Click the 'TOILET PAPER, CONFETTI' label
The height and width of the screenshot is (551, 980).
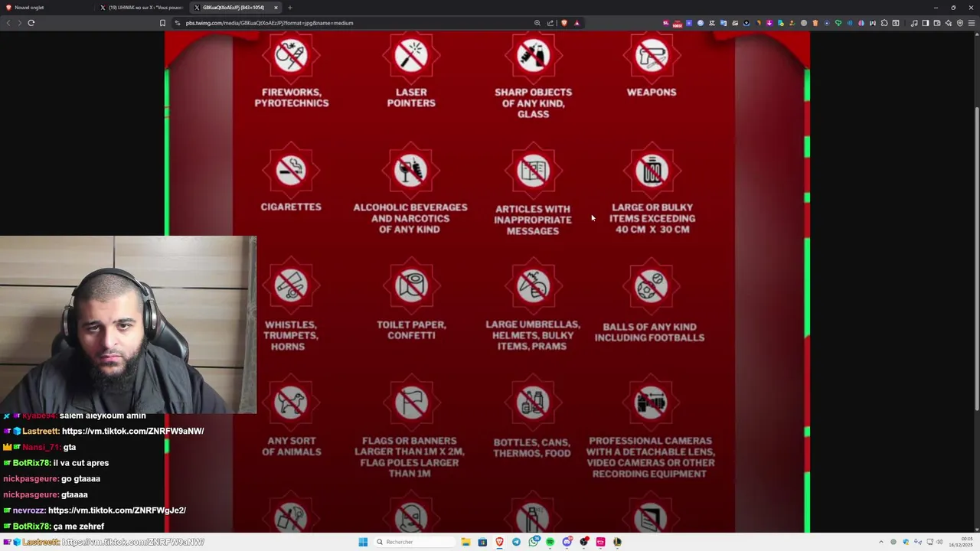coord(411,330)
